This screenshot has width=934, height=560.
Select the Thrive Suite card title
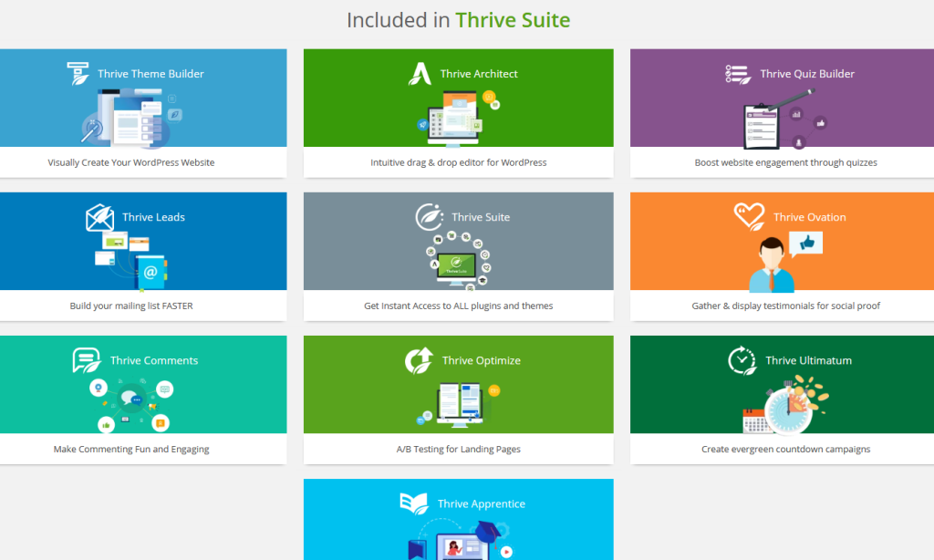click(x=481, y=217)
